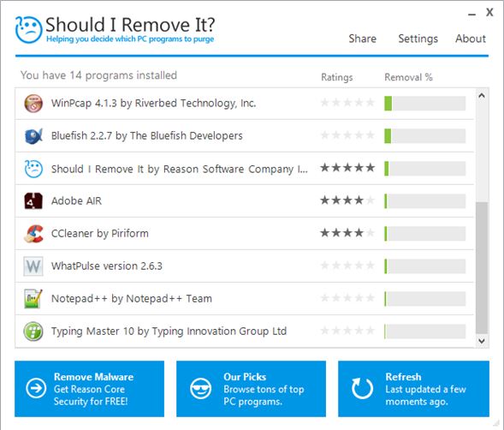Click the empty star rating for WhatPulse
The image size is (504, 430).
point(347,266)
